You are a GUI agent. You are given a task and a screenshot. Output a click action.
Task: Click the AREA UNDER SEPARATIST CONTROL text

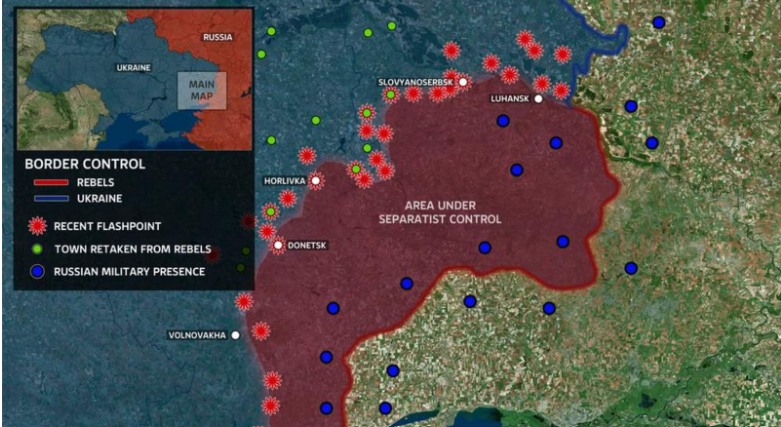click(440, 212)
